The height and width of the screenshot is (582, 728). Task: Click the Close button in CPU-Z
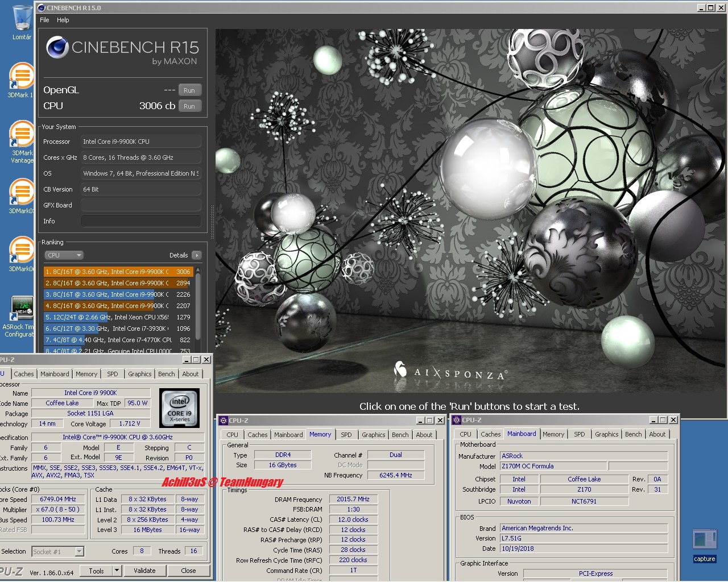[x=188, y=571]
